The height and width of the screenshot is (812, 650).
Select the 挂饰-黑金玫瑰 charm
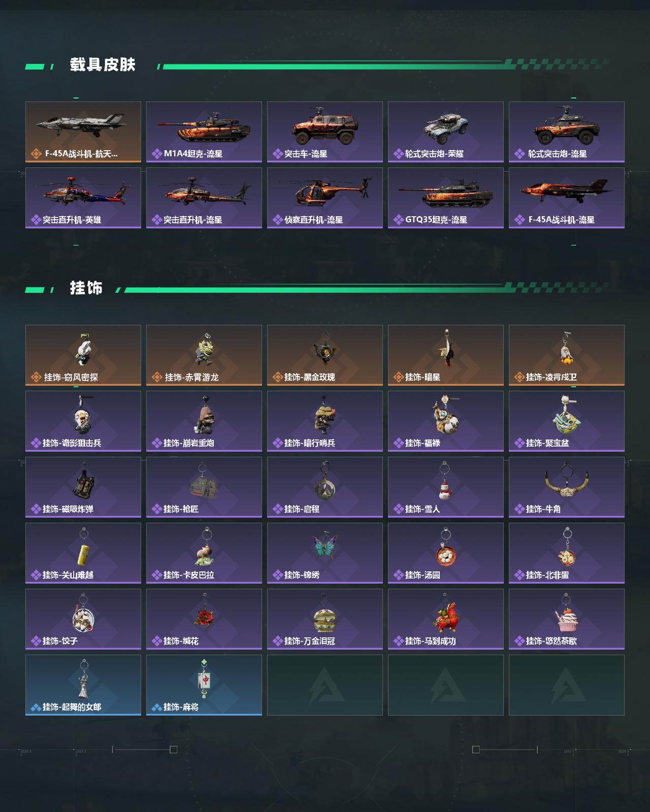coord(325,355)
